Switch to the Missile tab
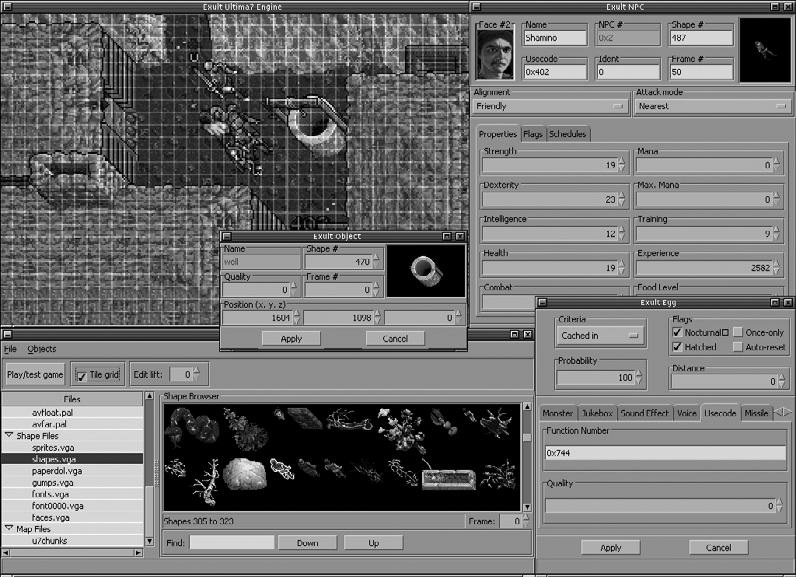This screenshot has width=796, height=577. [756, 413]
